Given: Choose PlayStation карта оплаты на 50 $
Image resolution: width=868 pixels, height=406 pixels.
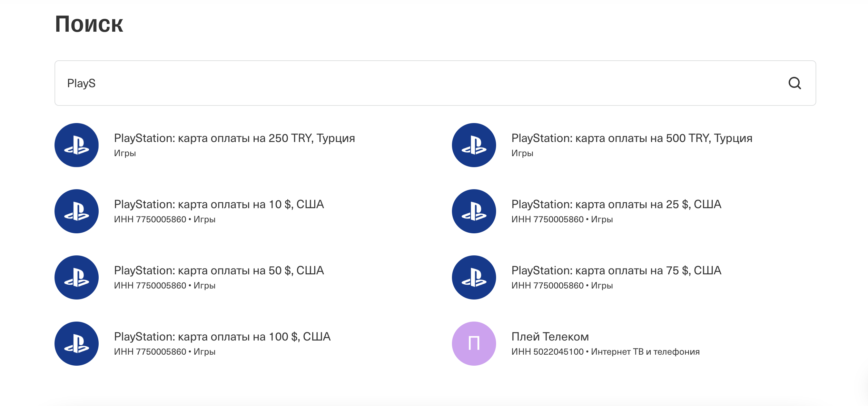Looking at the screenshot, I should (219, 271).
